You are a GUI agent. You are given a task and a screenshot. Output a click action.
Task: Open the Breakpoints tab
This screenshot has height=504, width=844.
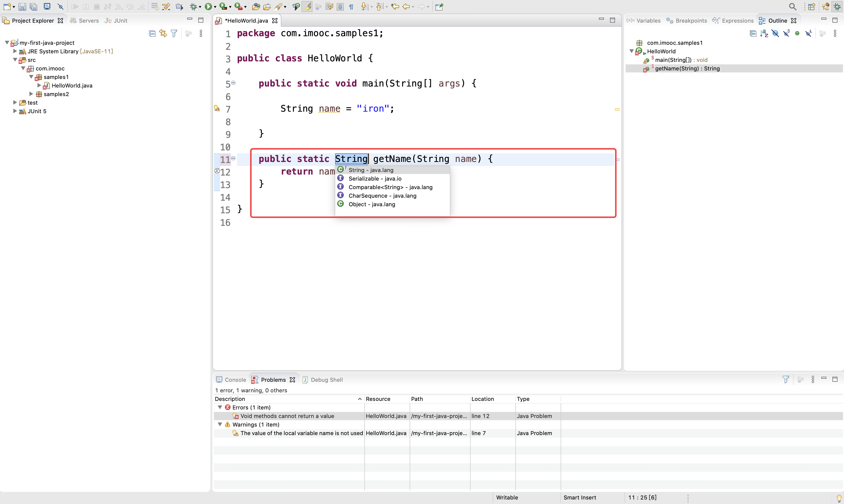coord(687,20)
